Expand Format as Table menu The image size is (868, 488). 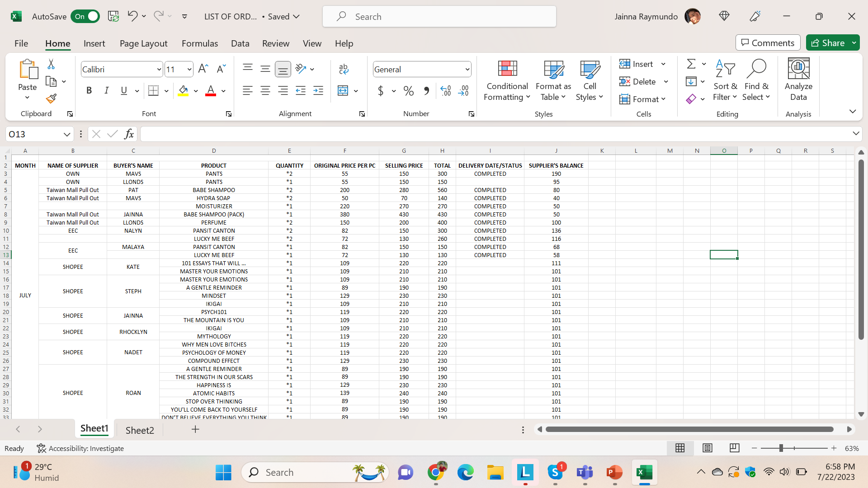point(553,80)
